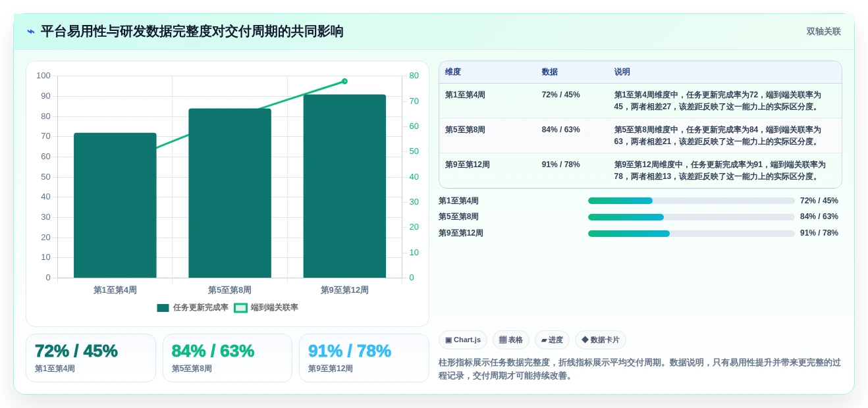Click the 第9至第12周 progress bar
The width and height of the screenshot is (868, 408).
pyautogui.click(x=692, y=233)
